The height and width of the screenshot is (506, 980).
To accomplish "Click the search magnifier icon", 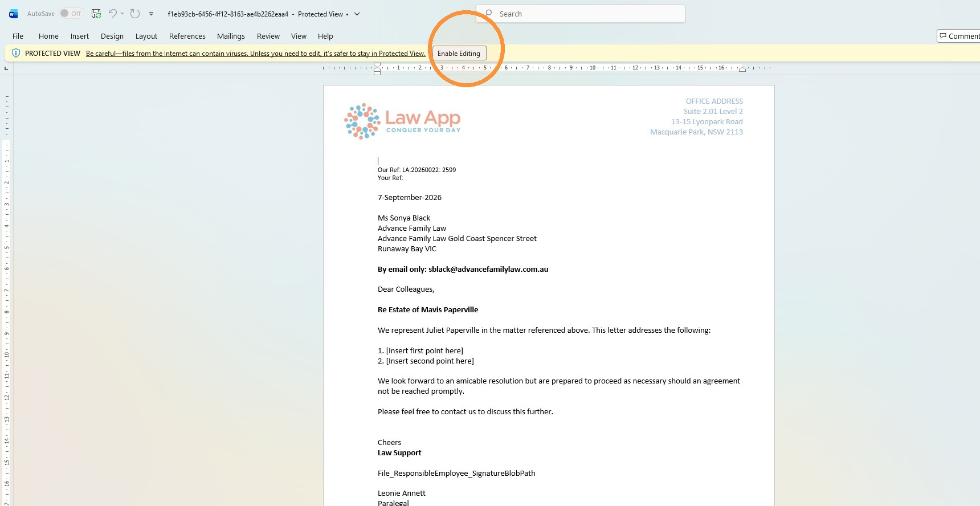I will (489, 13).
